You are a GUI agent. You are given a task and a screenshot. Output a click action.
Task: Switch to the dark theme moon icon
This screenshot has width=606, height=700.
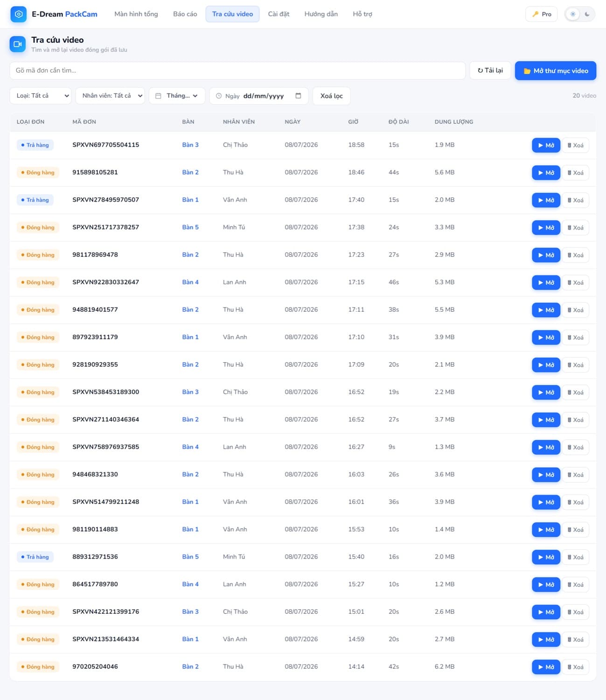(x=587, y=14)
